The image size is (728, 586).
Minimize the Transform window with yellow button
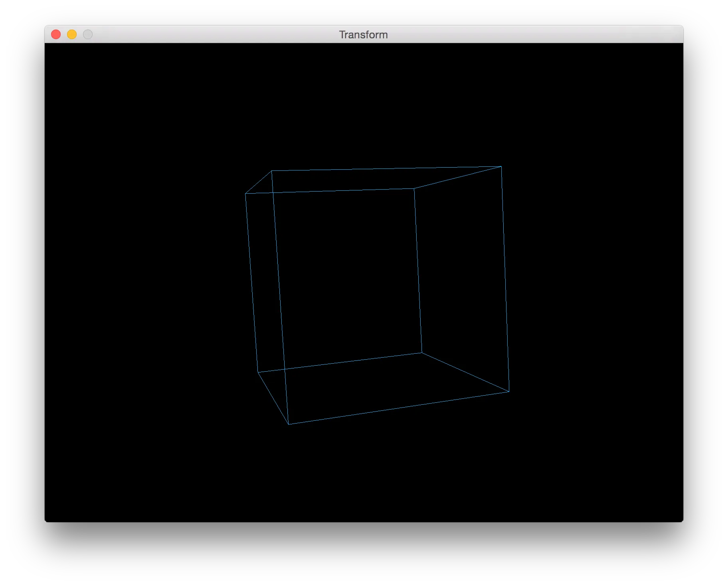pos(72,35)
